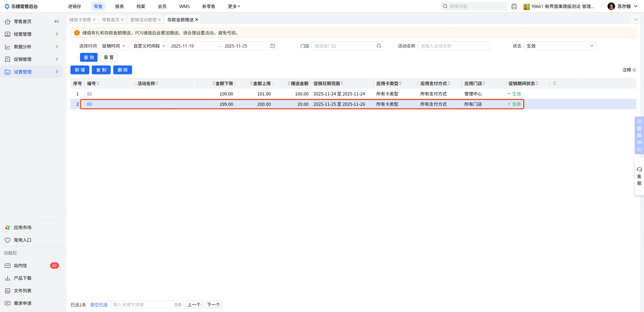Image resolution: width=644 pixels, height=312 pixels.
Task: Open the 状态 status dropdown
Action: 560,46
